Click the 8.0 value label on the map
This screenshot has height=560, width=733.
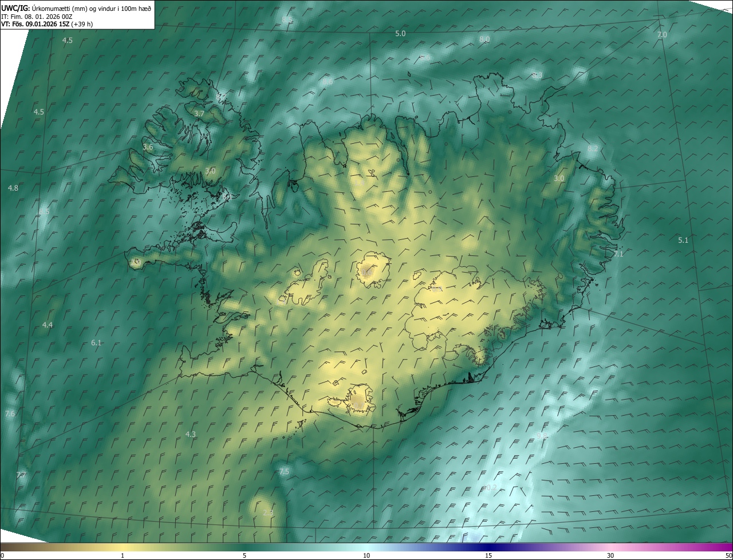point(484,39)
